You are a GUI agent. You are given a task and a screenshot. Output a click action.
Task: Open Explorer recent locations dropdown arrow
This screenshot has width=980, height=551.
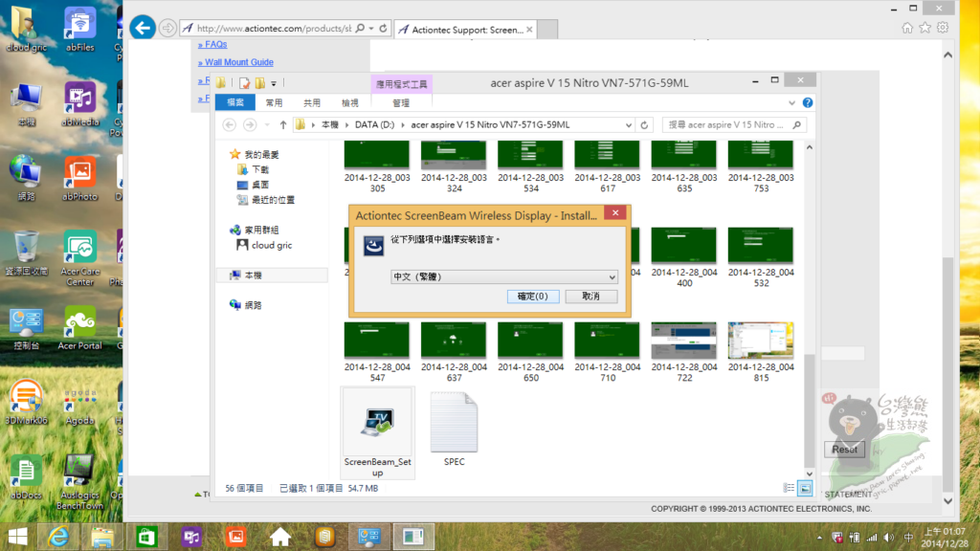coord(267,125)
